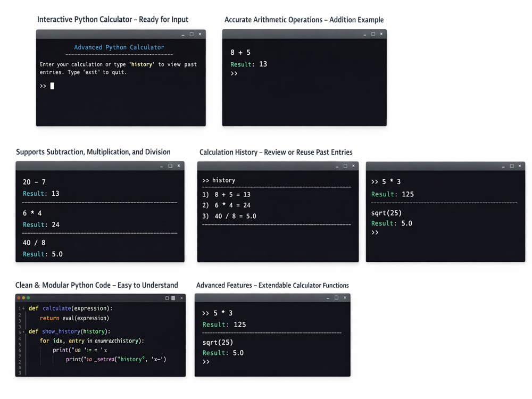Click the green dot in the code editor
This screenshot has width=532, height=399.
28,297
